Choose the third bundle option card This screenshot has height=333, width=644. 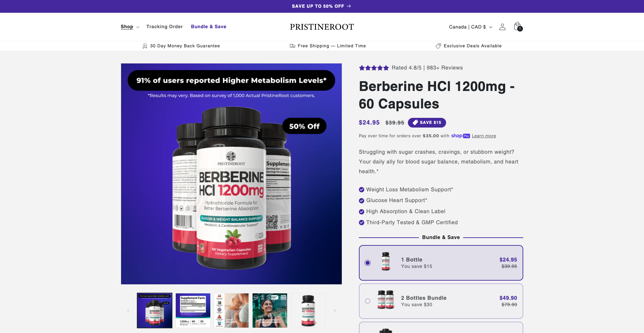tap(441, 328)
